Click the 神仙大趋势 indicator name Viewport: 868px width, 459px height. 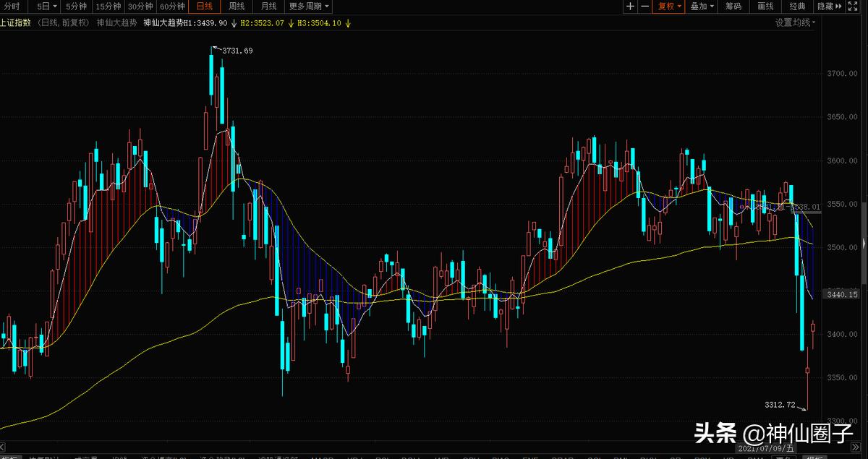(x=117, y=22)
